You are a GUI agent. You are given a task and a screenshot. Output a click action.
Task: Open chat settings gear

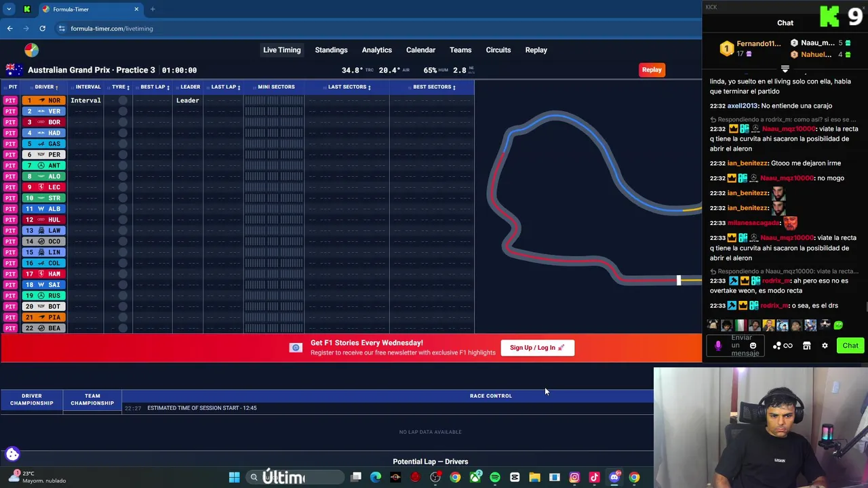click(825, 346)
